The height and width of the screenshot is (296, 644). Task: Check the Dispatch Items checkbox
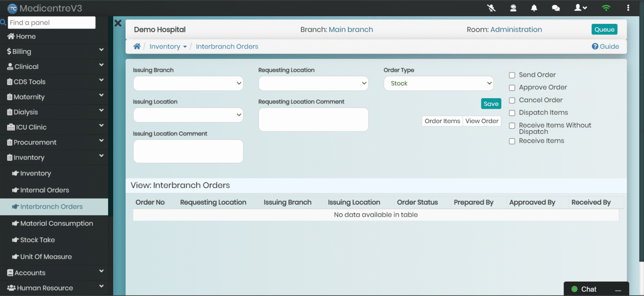point(512,113)
